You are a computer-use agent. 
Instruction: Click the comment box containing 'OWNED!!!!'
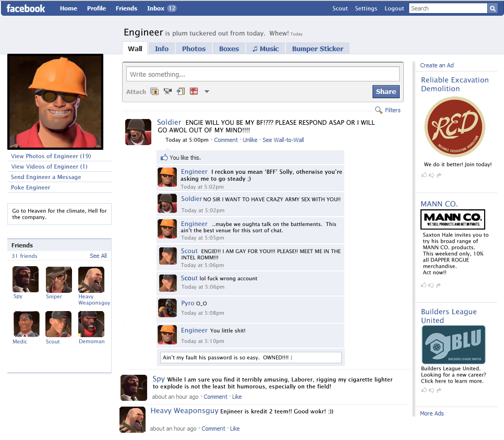pos(251,358)
